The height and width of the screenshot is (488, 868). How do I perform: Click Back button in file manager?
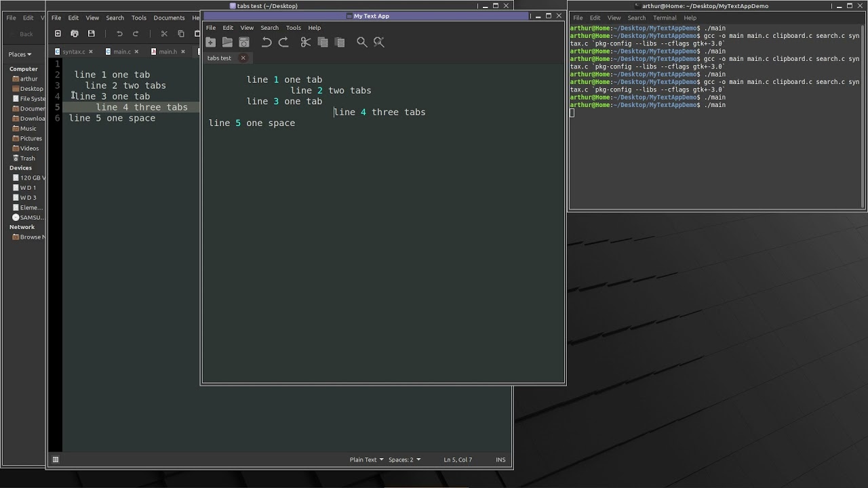click(22, 34)
